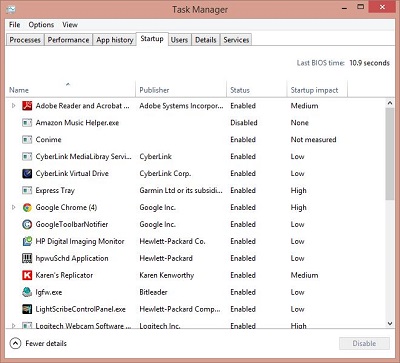Open the Options menu
Screen dimensions: 400x363
point(41,25)
